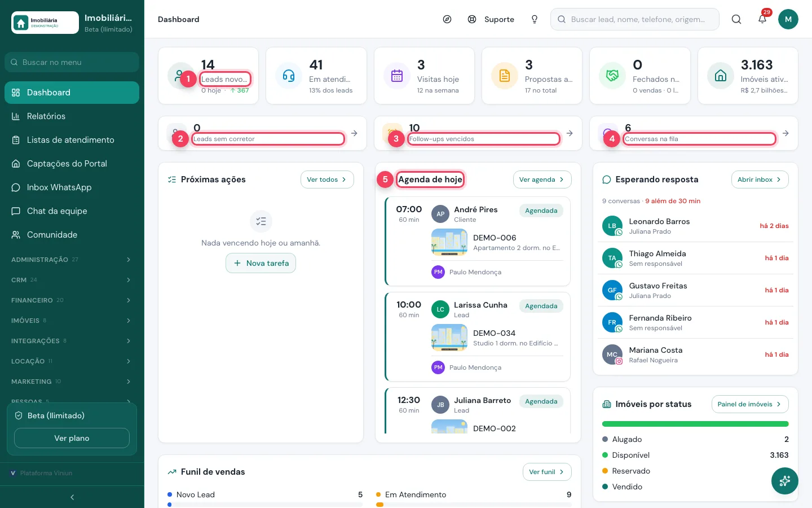812x508 pixels.
Task: Click the Imobiliária logo image
Action: coord(45,23)
